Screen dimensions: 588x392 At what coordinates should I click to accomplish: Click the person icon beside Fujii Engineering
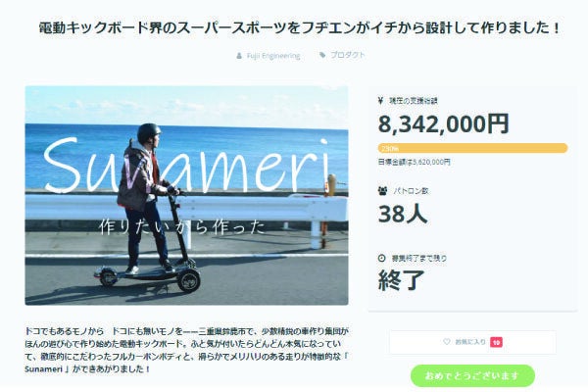point(239,56)
